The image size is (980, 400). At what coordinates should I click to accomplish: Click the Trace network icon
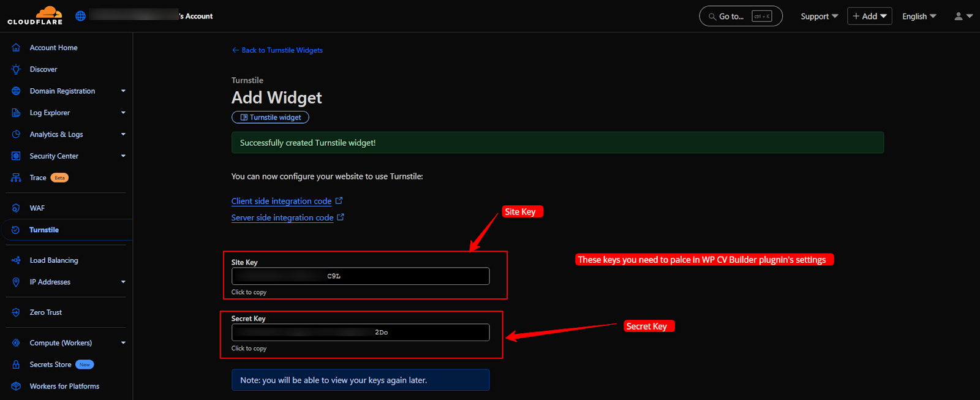(x=16, y=178)
